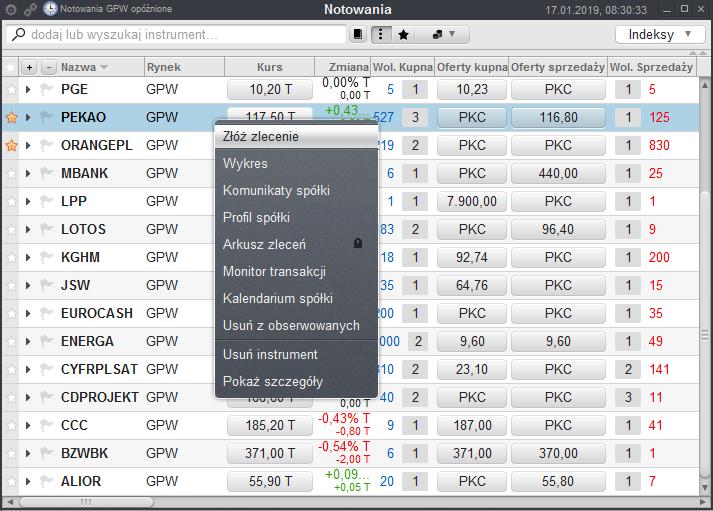Click the flag icon in CYFRPLSAT row
713x511 pixels.
46,369
